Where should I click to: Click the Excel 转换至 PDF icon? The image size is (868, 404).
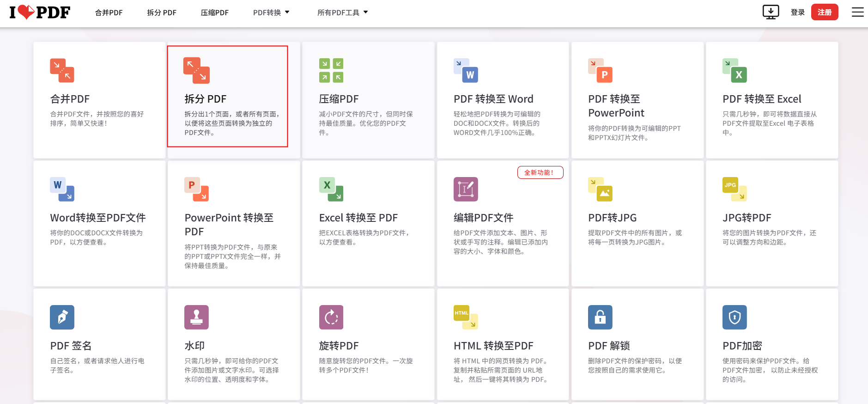[331, 190]
